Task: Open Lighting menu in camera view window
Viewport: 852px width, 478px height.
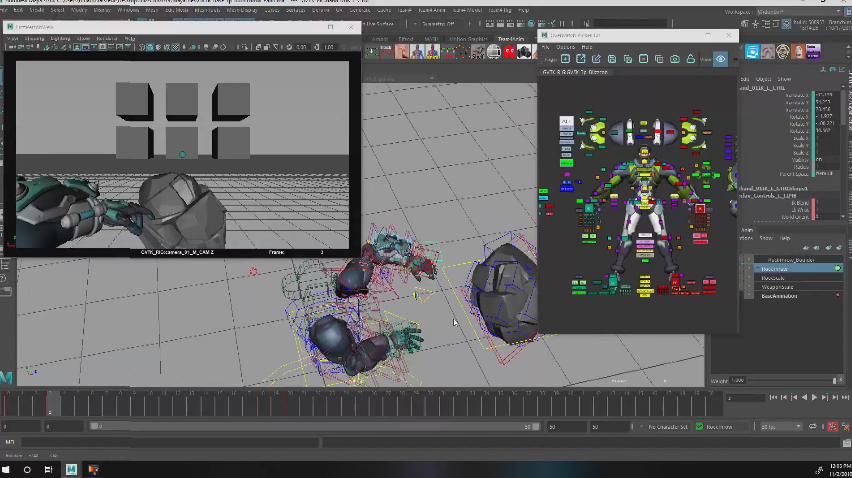Action: (x=60, y=39)
